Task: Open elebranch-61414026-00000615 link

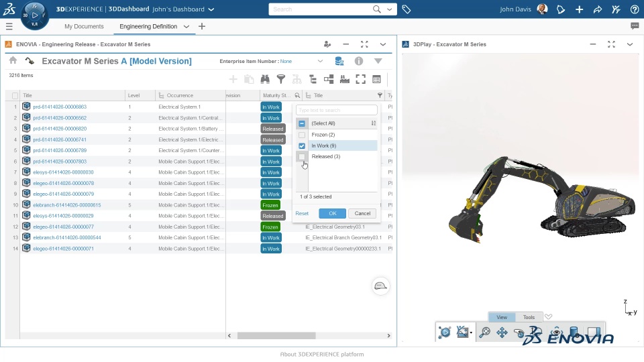Action: tap(67, 205)
